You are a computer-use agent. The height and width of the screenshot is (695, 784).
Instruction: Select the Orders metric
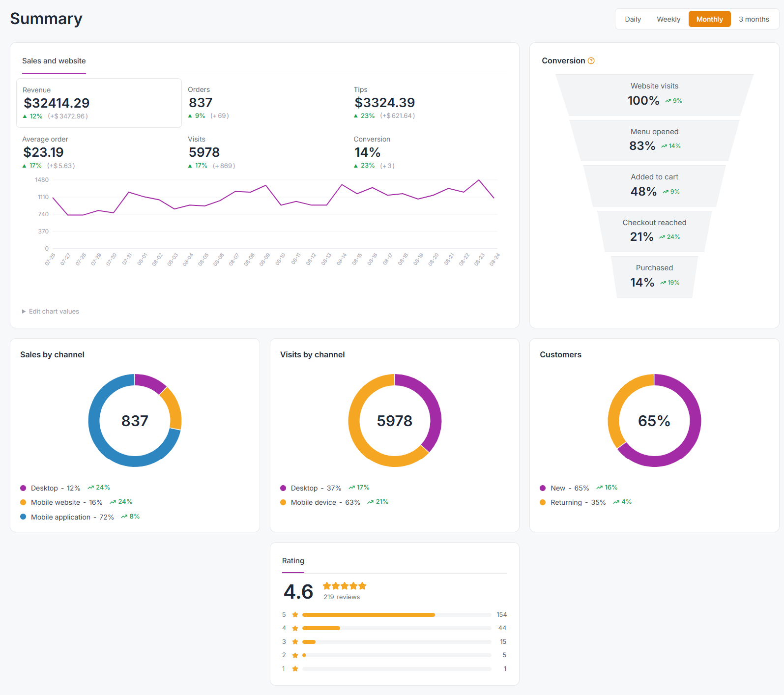(264, 103)
